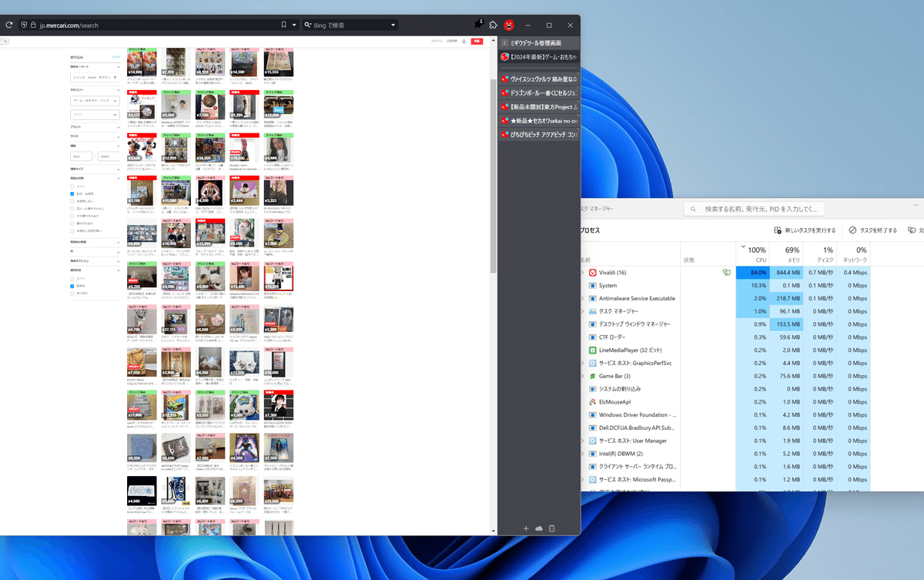924x580 pixels.
Task: Check the 売り切れ sales status checkbox
Action: pyautogui.click(x=72, y=293)
